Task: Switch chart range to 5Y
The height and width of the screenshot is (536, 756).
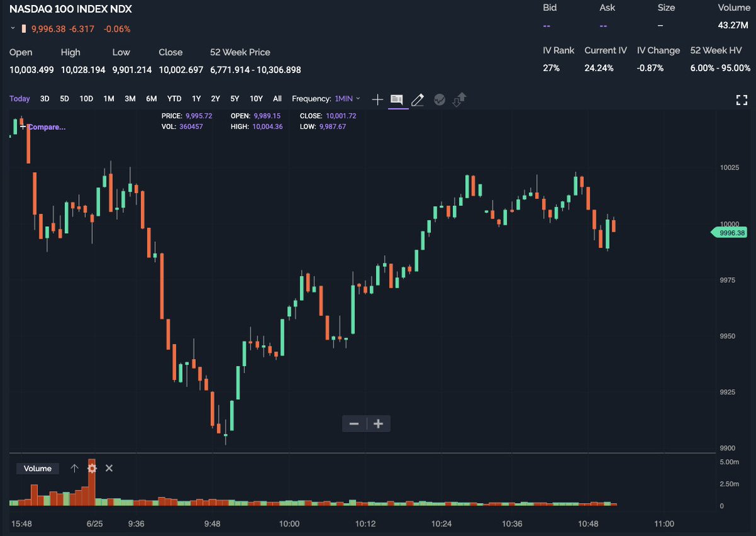Action: coord(234,99)
